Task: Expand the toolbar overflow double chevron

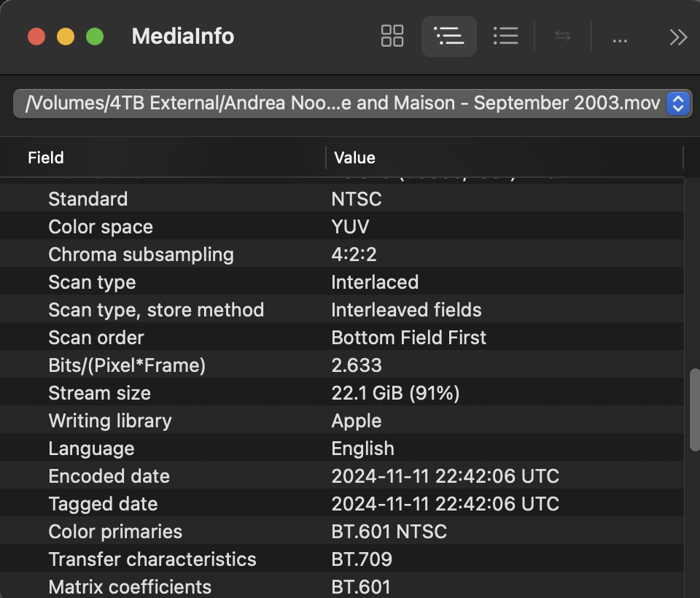Action: [x=678, y=37]
